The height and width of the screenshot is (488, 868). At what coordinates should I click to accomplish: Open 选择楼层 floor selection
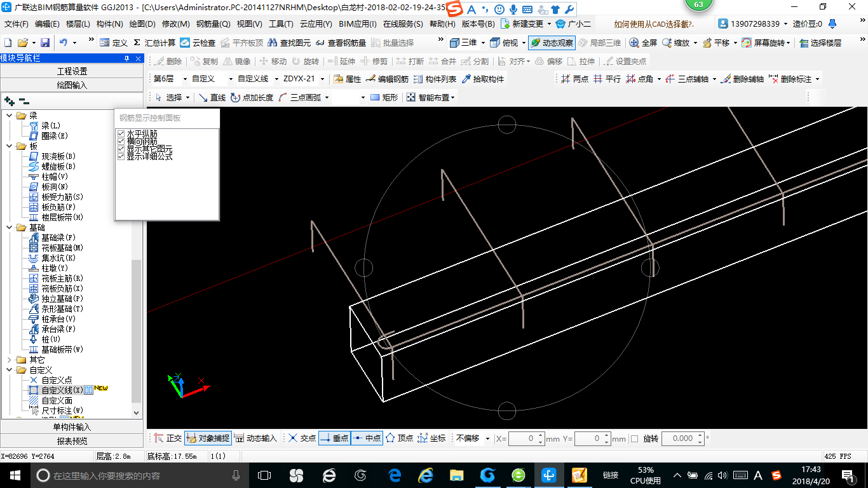(x=820, y=43)
